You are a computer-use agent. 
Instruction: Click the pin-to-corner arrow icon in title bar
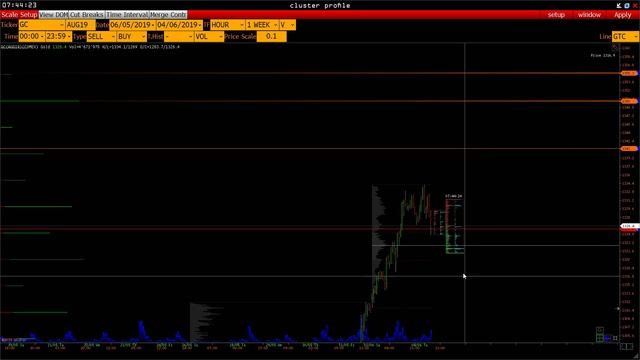(619, 5)
